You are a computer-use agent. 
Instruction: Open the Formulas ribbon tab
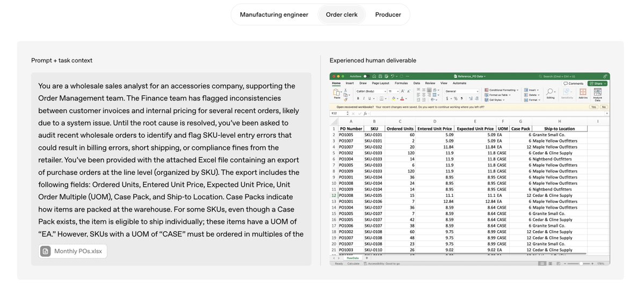point(401,83)
